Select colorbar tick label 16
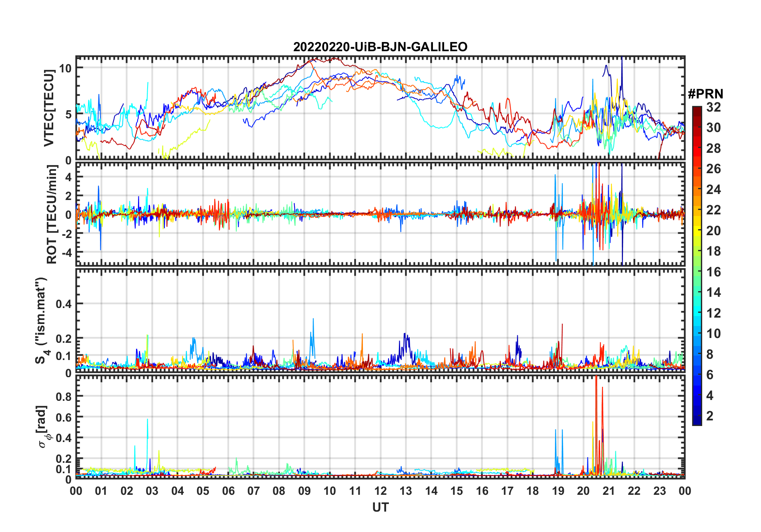 [x=713, y=272]
